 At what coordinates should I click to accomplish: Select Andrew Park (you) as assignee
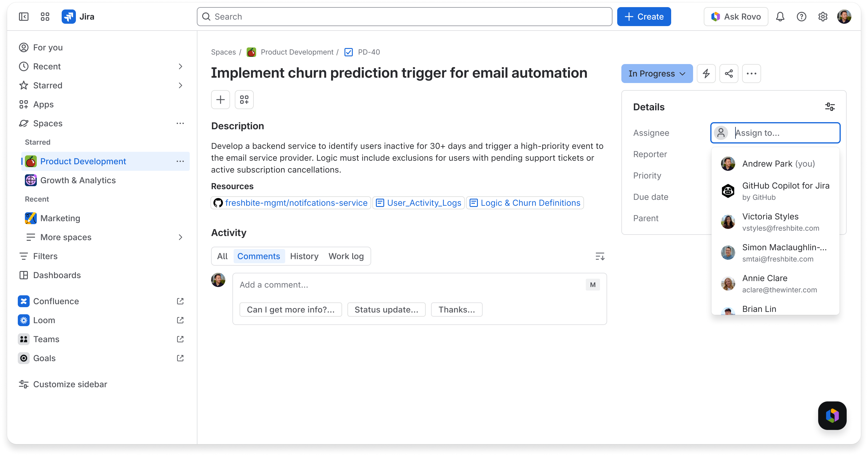point(775,164)
